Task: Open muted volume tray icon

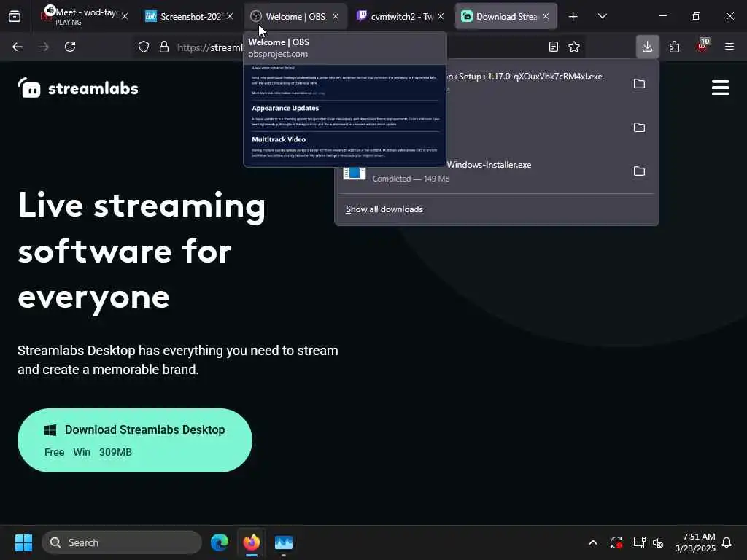Action: point(658,542)
